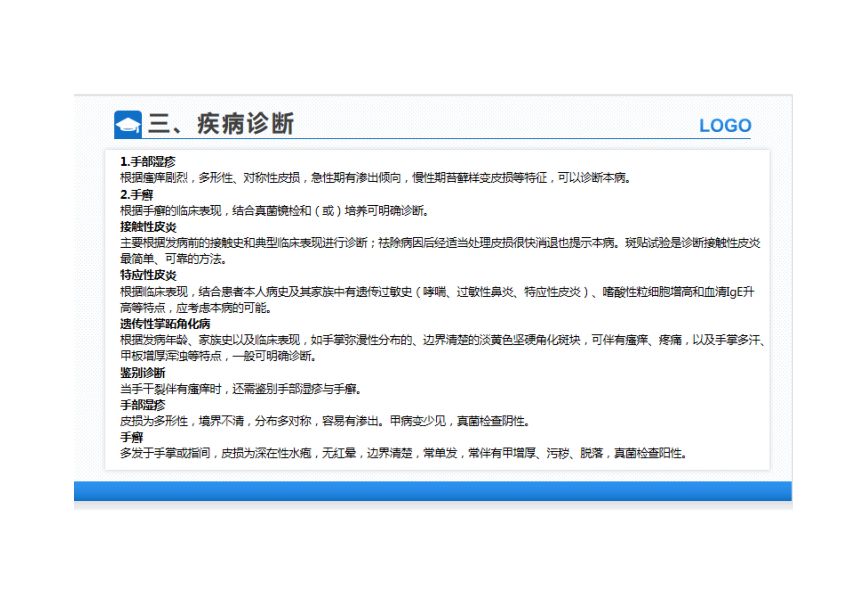Click the heading 2.手癣
Screen dimensions: 868x614
coord(136,194)
